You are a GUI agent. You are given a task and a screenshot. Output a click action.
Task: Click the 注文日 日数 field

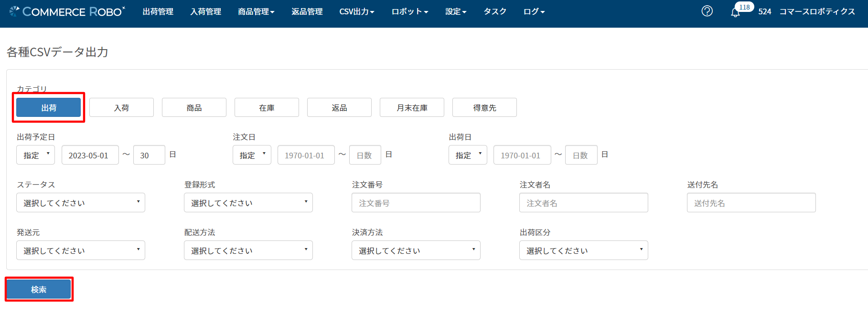[365, 155]
